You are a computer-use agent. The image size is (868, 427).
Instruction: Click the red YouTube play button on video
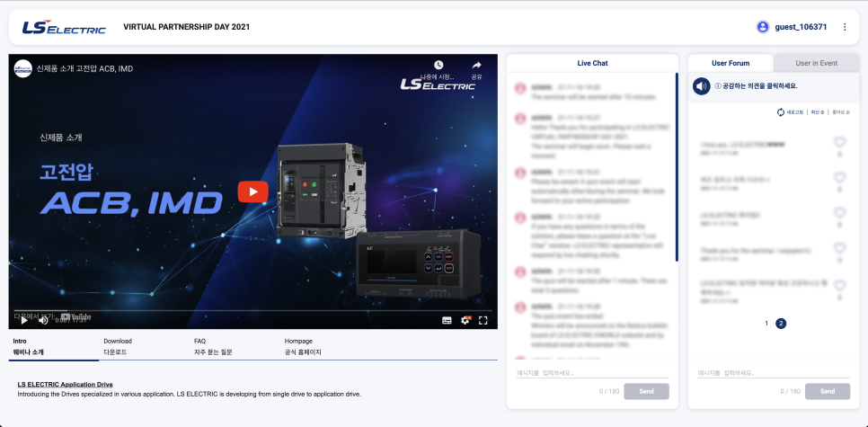[x=253, y=191]
